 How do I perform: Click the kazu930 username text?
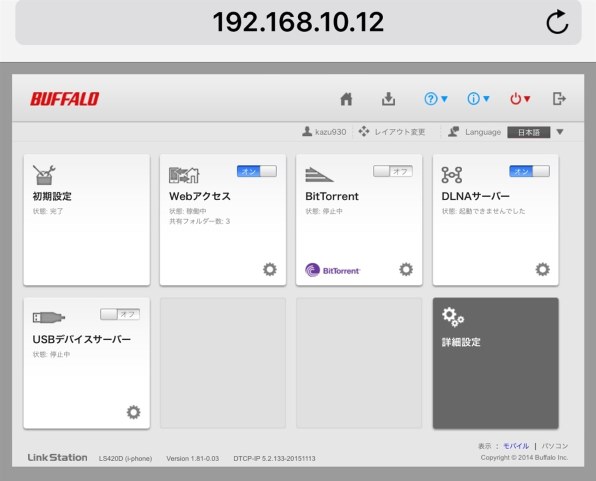(x=331, y=132)
